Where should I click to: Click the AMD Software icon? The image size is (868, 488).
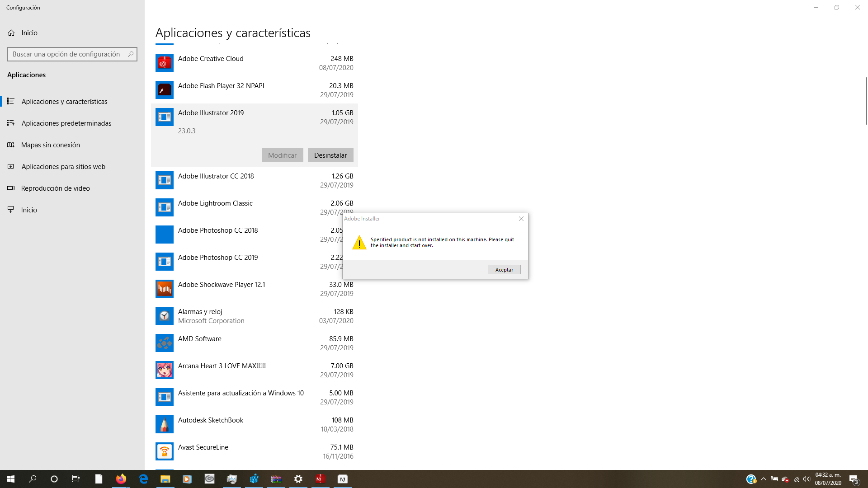coord(164,343)
